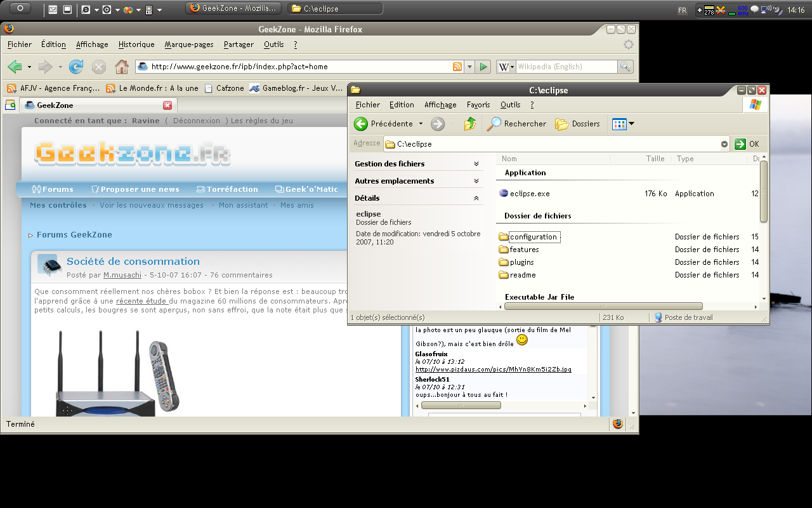Screen dimensions: 812x508
Task: Click Rechercher search in Explorer toolbar
Action: click(x=516, y=124)
